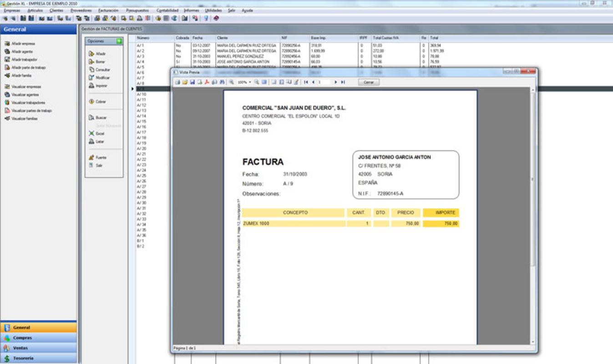This screenshot has width=613, height=364.
Task: Open Visualizar agentes in sidebar
Action: pyautogui.click(x=22, y=95)
